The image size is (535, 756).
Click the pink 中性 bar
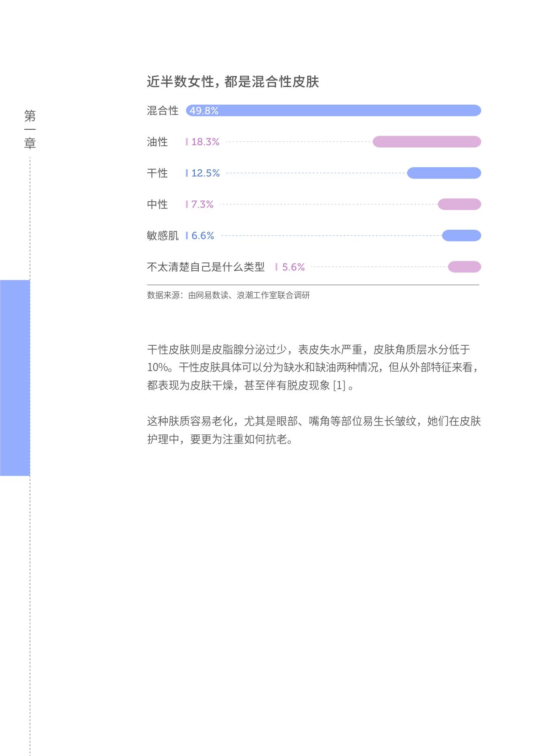tap(460, 204)
